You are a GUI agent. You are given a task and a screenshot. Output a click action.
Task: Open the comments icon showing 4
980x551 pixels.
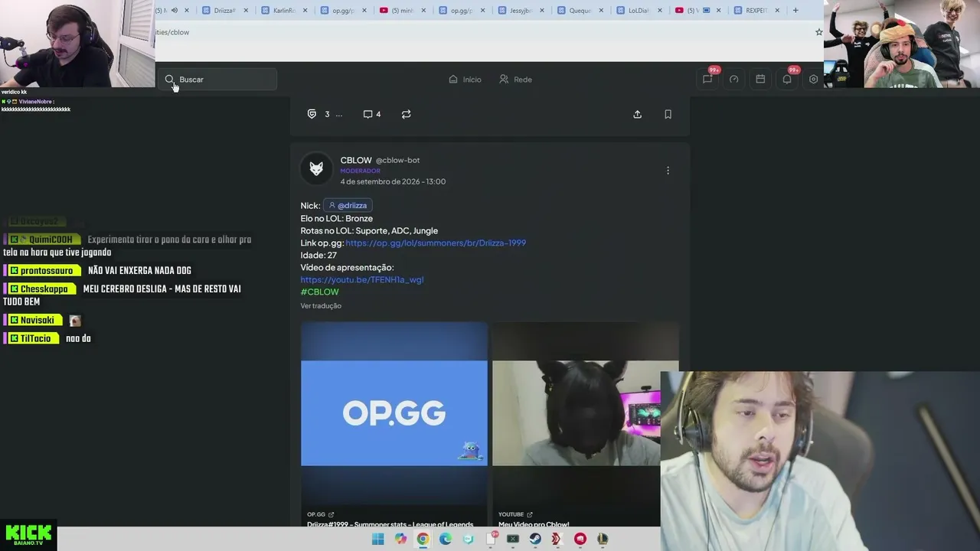372,114
